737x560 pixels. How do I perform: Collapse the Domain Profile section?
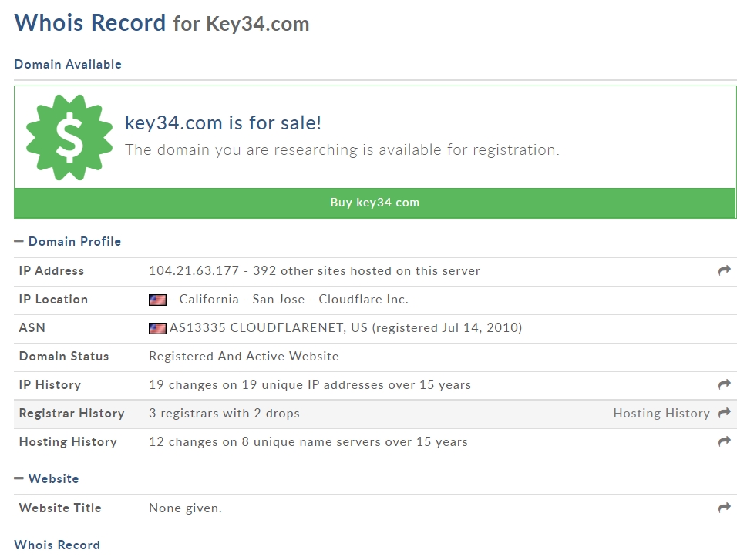coord(19,242)
